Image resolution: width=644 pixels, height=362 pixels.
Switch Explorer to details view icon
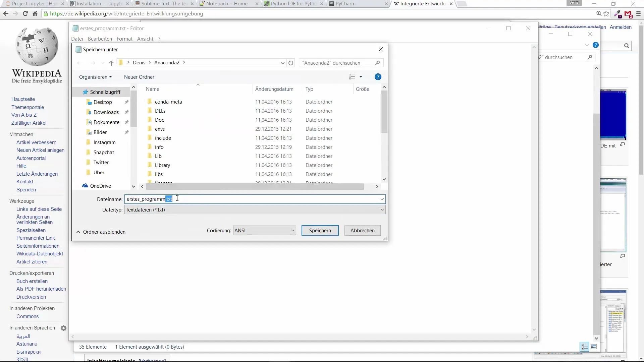click(x=585, y=347)
